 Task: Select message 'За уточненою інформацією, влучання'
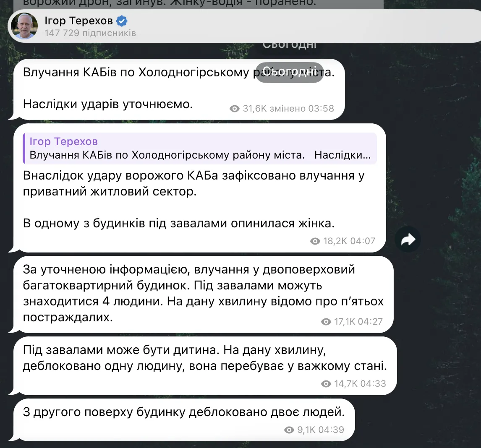(204, 294)
